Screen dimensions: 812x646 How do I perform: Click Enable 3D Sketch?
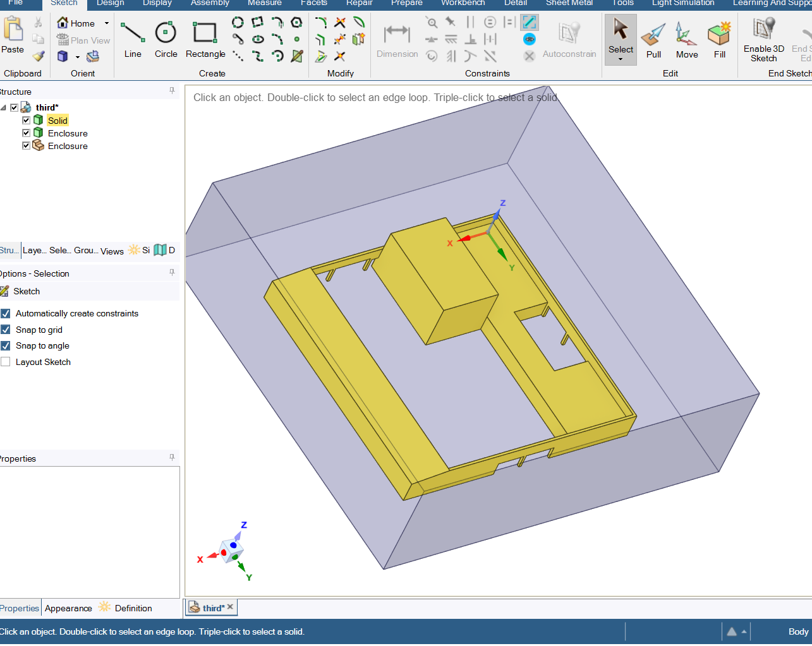pos(763,40)
